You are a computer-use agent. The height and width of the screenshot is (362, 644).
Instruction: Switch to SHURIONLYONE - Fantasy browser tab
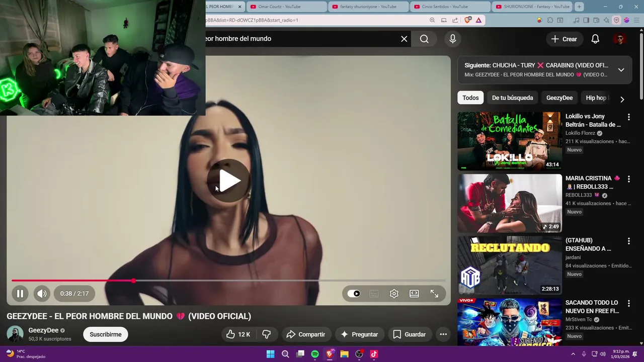(532, 7)
